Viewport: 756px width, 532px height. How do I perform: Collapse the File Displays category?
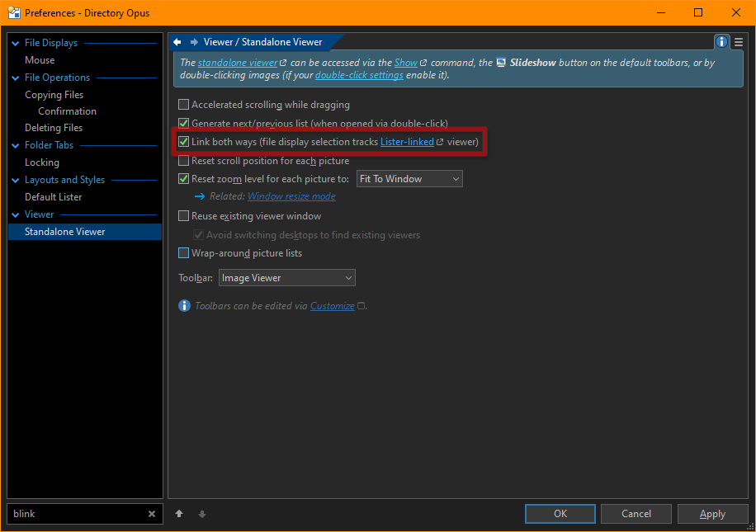(16, 44)
